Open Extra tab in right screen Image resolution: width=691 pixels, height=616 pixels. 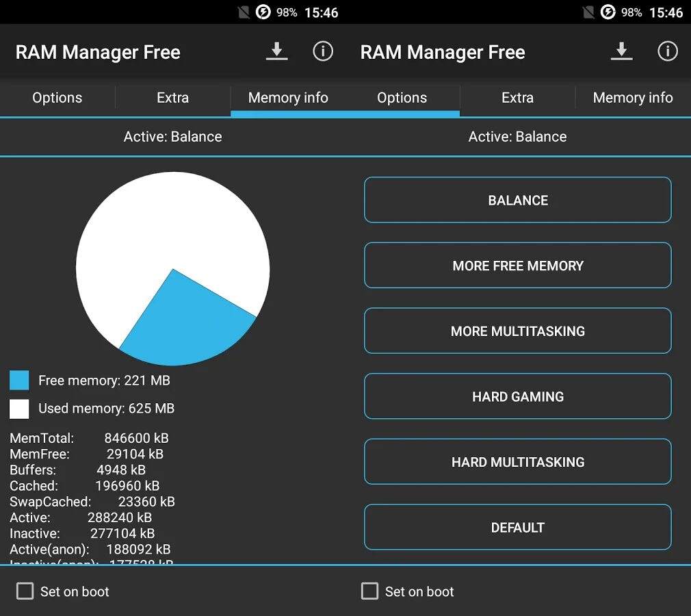point(517,97)
